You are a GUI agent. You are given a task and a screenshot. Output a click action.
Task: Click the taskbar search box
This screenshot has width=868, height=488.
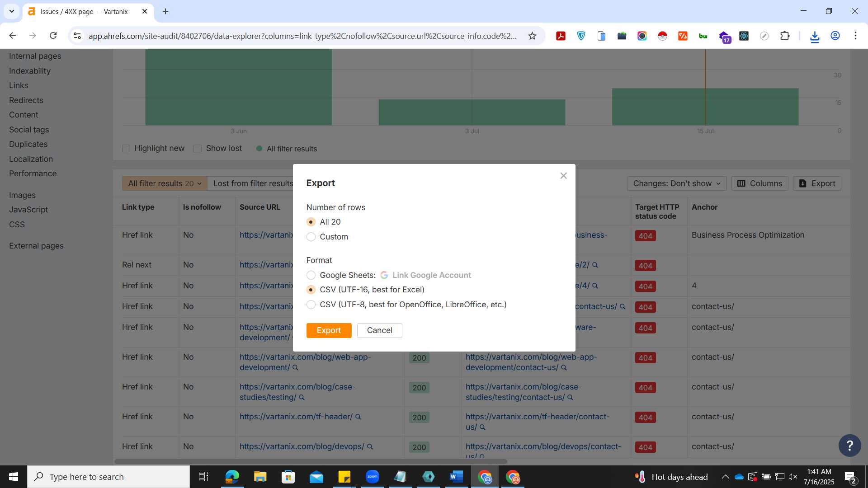(108, 477)
